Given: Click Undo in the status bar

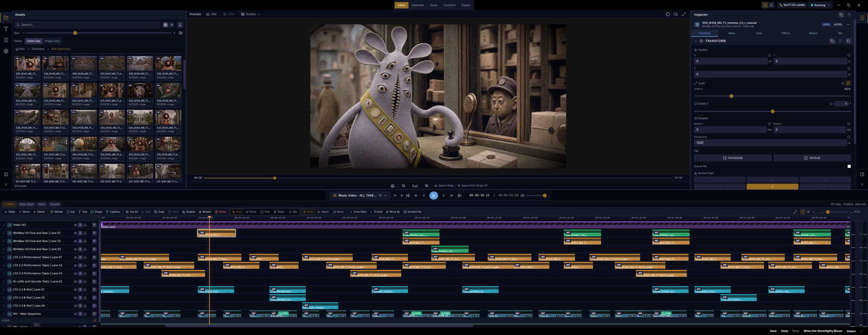Looking at the screenshot, I should (784, 331).
